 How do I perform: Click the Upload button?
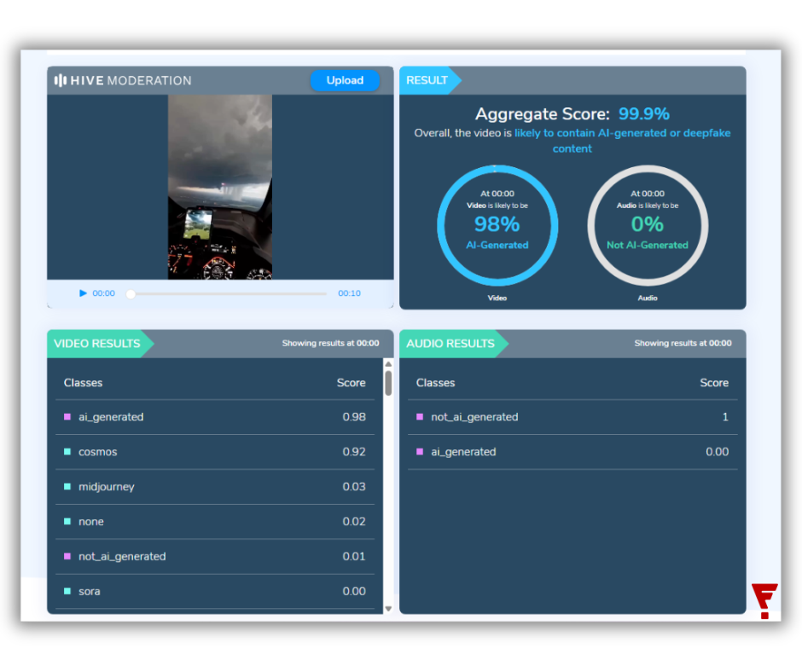pyautogui.click(x=345, y=80)
